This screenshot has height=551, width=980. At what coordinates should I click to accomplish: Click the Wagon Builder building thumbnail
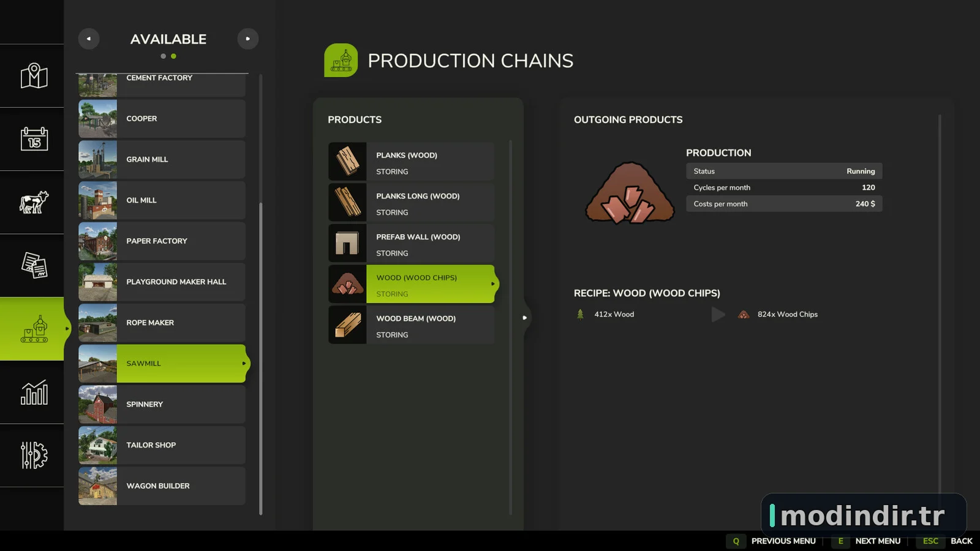point(97,486)
